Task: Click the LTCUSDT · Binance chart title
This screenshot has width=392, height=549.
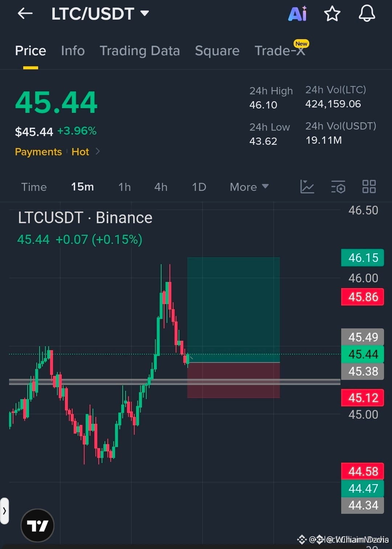Action: (85, 218)
